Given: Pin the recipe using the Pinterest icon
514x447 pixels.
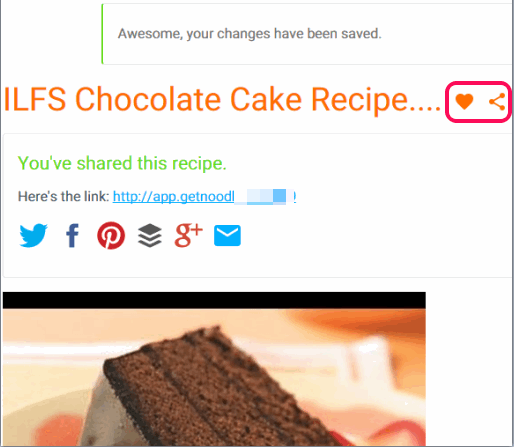Looking at the screenshot, I should click(111, 235).
